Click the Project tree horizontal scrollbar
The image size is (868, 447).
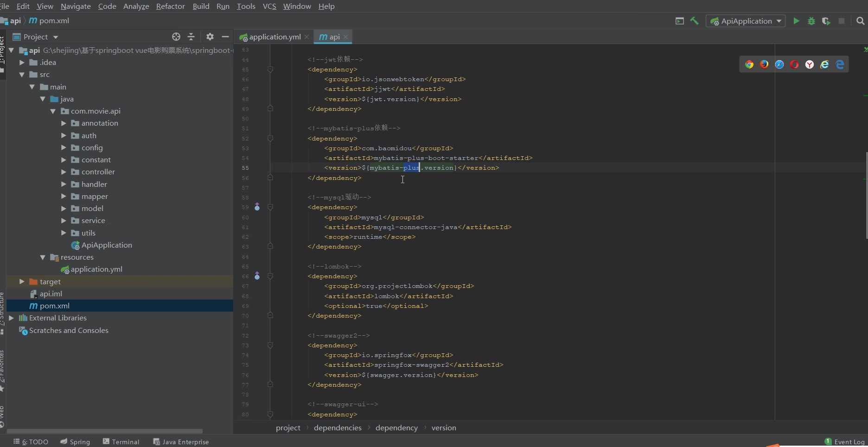(105, 431)
